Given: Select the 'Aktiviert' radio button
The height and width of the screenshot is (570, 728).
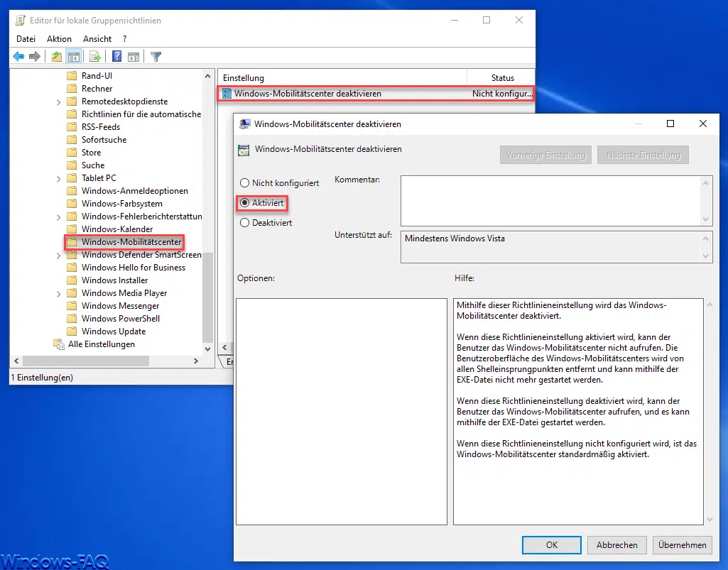Looking at the screenshot, I should [245, 203].
